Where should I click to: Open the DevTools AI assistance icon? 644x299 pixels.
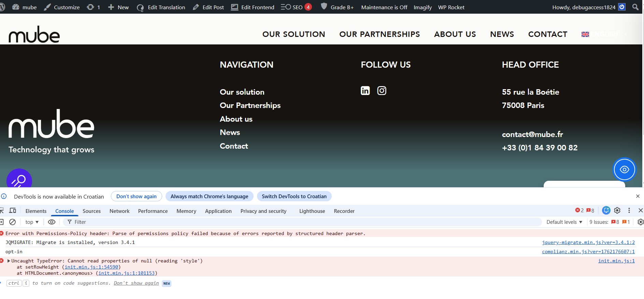click(606, 210)
